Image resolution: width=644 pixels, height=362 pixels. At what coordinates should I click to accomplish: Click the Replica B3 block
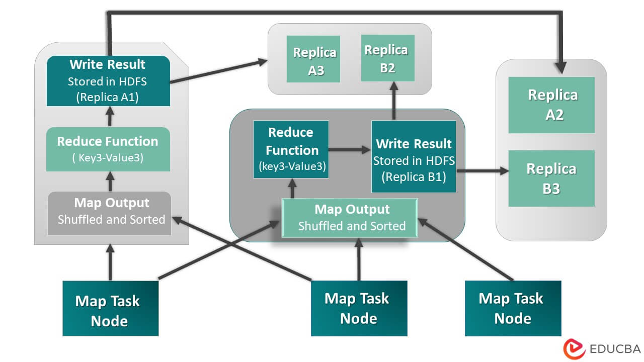(x=551, y=177)
